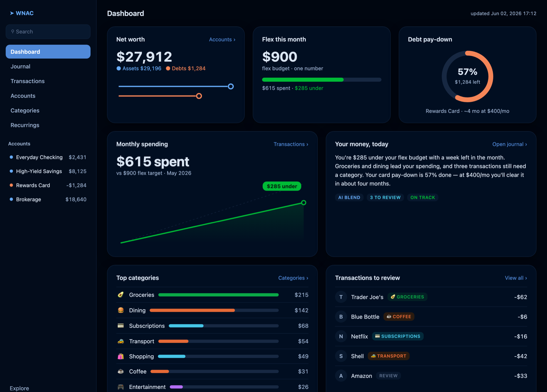The width and height of the screenshot is (547, 392).
Task: Click the SUBSCRIPTIONS tag on Netflix
Action: (x=398, y=336)
